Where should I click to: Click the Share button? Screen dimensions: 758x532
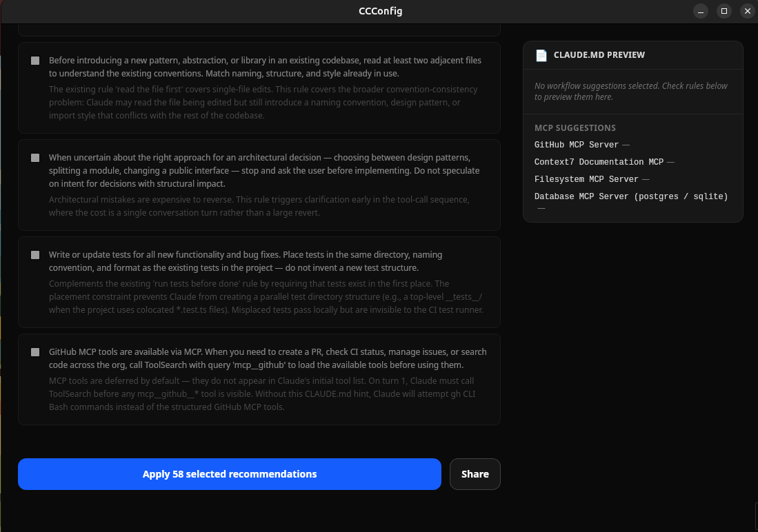point(475,474)
